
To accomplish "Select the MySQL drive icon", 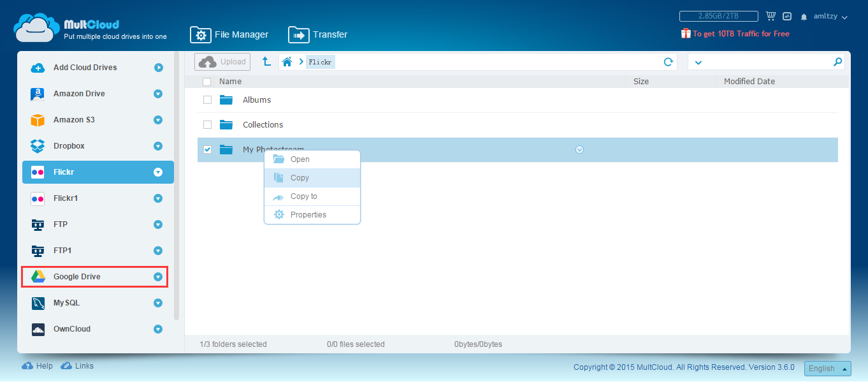I will pos(38,303).
